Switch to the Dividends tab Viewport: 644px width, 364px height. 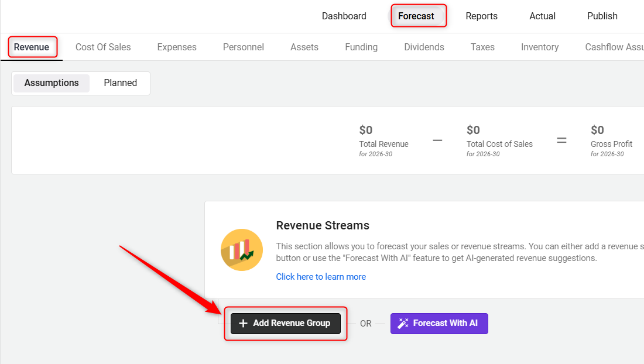point(424,47)
